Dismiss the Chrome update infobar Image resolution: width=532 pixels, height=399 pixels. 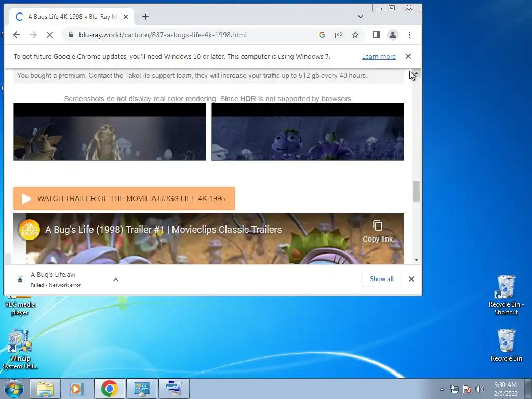pos(408,56)
